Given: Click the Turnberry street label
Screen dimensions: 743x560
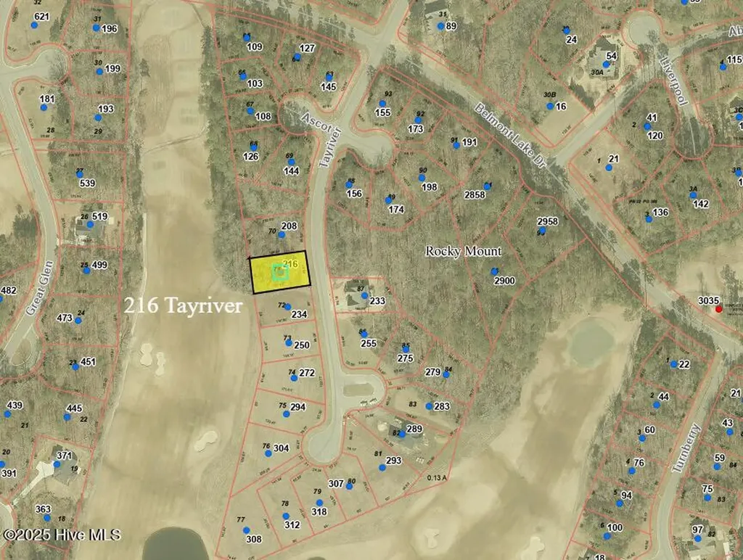Looking at the screenshot, I should pyautogui.click(x=686, y=448).
